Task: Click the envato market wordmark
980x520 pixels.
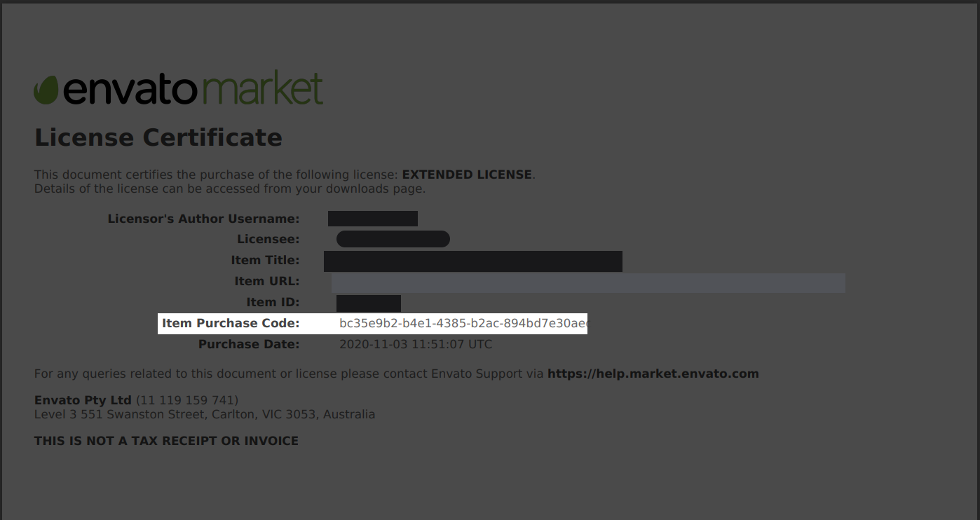Action: (193, 88)
